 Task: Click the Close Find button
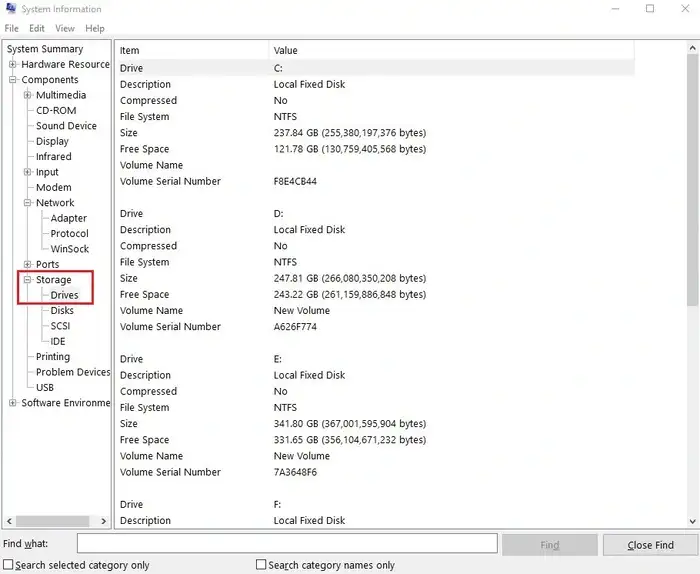(650, 545)
